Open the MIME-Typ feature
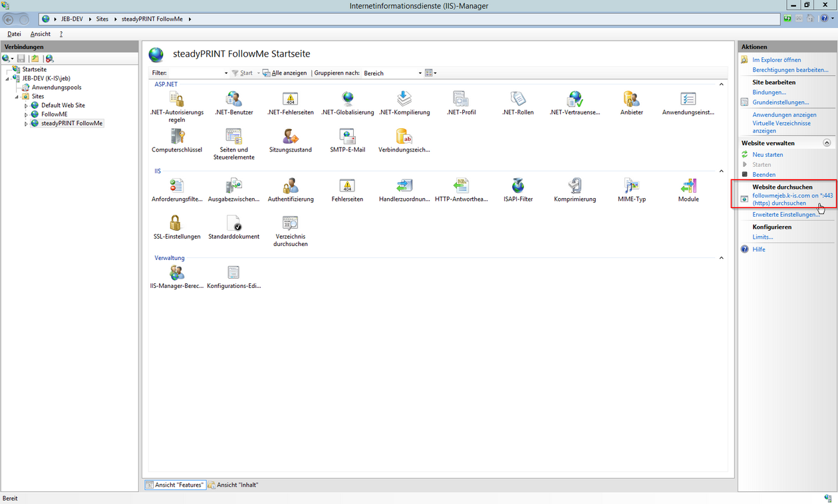The image size is (838, 504). (x=631, y=191)
